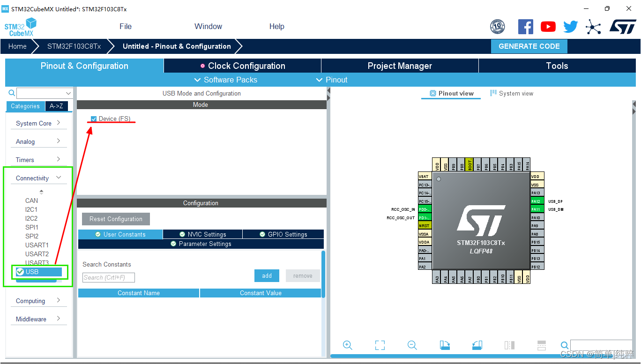Click the Search Constants input field

(109, 278)
